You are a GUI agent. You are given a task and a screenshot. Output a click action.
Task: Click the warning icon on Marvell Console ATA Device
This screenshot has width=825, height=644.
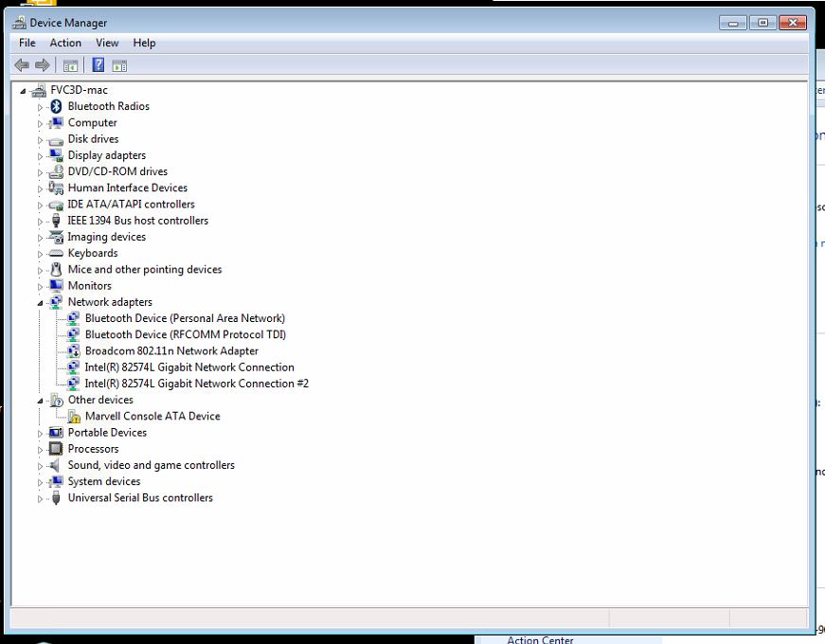(x=74, y=416)
